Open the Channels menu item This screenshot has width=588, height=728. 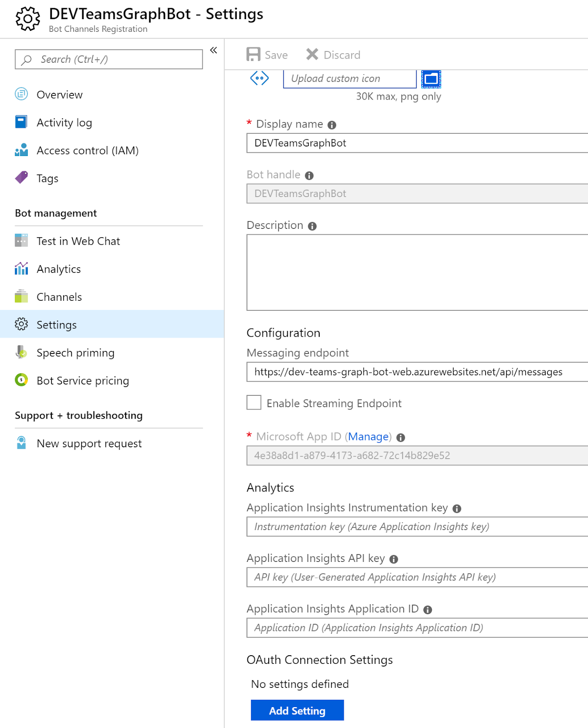(59, 297)
